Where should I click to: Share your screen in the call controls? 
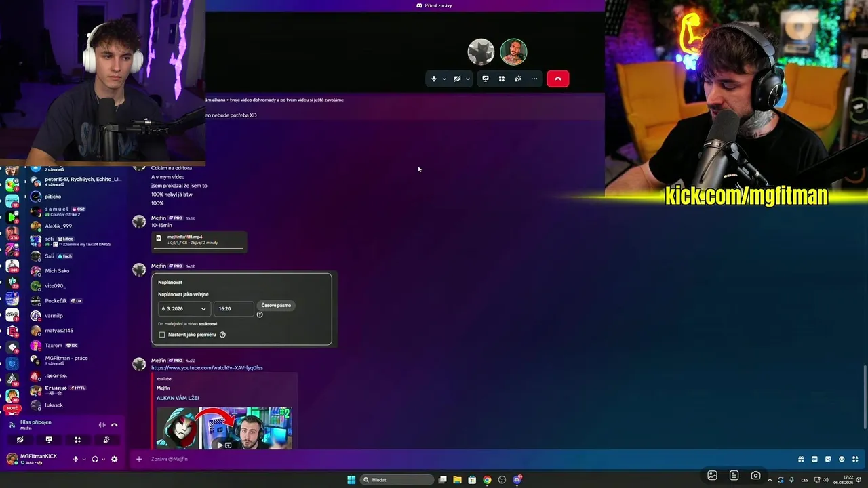click(x=486, y=79)
